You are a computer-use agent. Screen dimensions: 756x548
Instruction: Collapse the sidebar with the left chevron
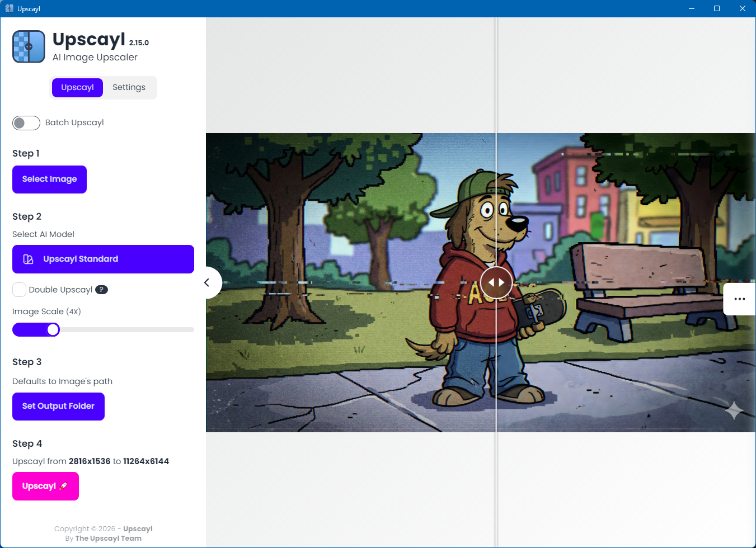click(207, 282)
